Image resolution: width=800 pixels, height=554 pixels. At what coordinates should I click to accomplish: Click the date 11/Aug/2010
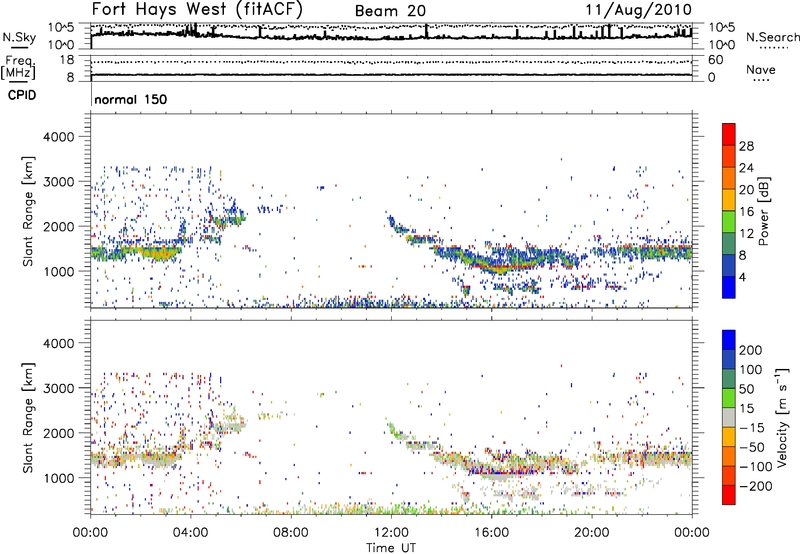(638, 10)
